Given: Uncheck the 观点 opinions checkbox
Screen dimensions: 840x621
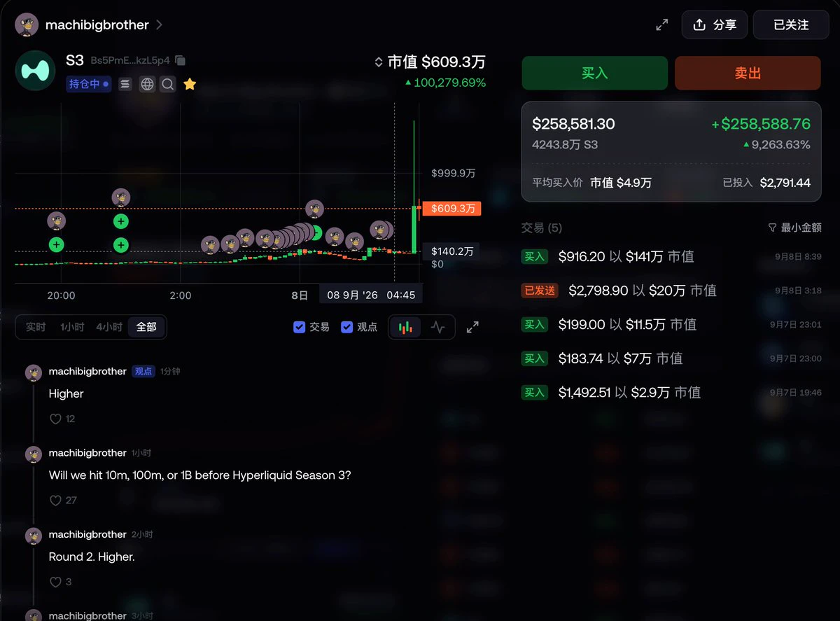Looking at the screenshot, I should pos(346,327).
